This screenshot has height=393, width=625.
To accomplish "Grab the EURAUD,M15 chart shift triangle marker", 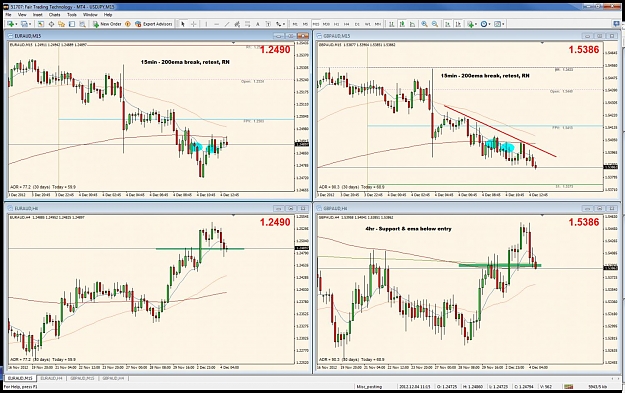I will pos(234,42).
